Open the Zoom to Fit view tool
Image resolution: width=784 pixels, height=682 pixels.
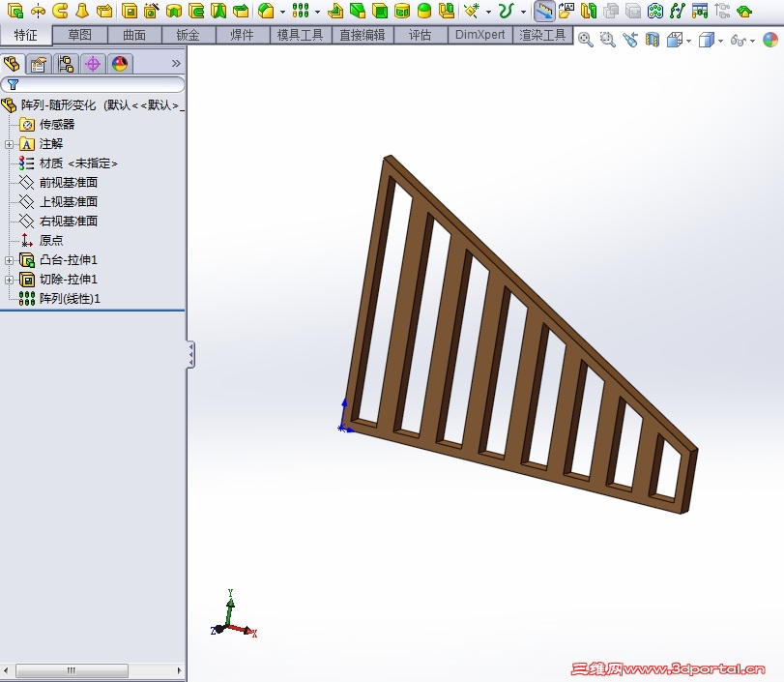tap(586, 40)
